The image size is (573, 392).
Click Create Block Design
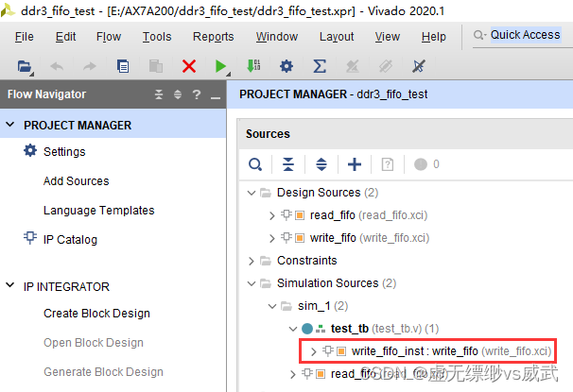[x=96, y=314]
